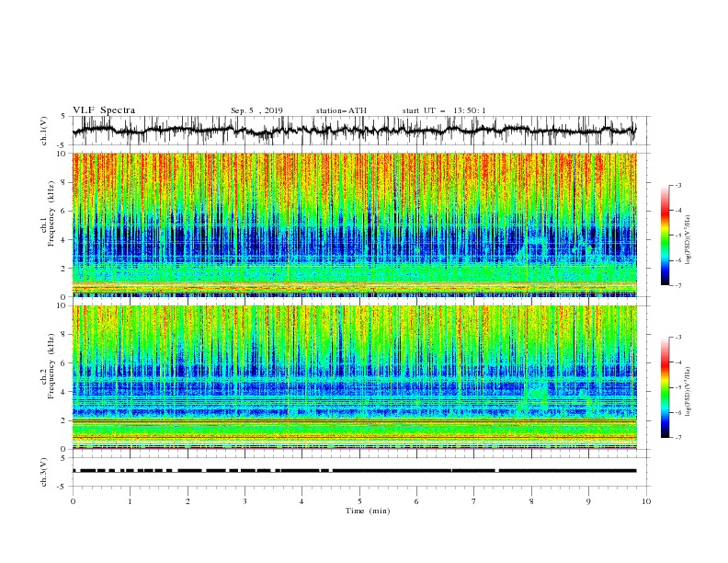The image size is (728, 563).
Task: Click time axis tick label "9"
Action: [x=588, y=501]
